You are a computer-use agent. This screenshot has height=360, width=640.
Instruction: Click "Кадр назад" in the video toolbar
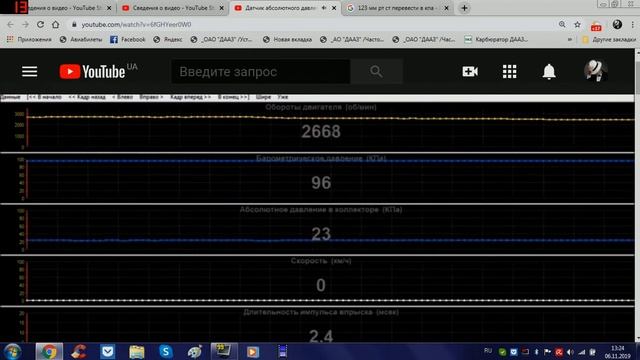(87, 97)
